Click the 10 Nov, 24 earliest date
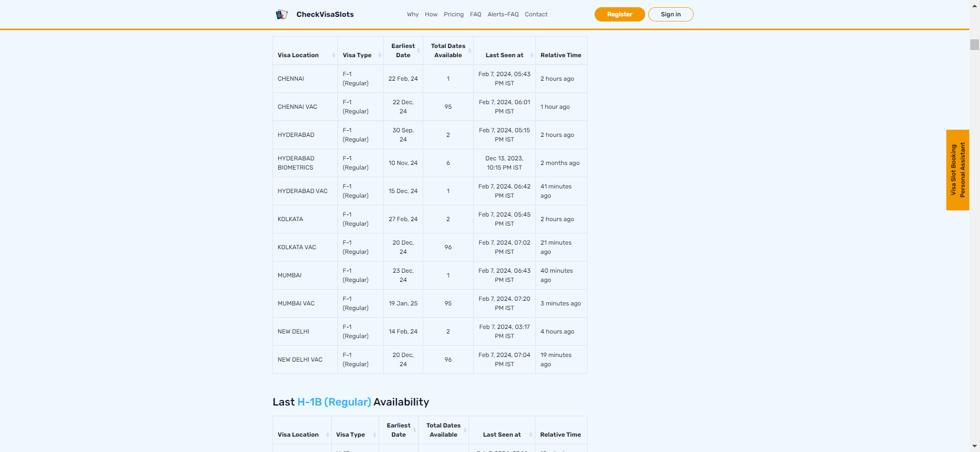Screen dimensions: 980x452 (403, 163)
